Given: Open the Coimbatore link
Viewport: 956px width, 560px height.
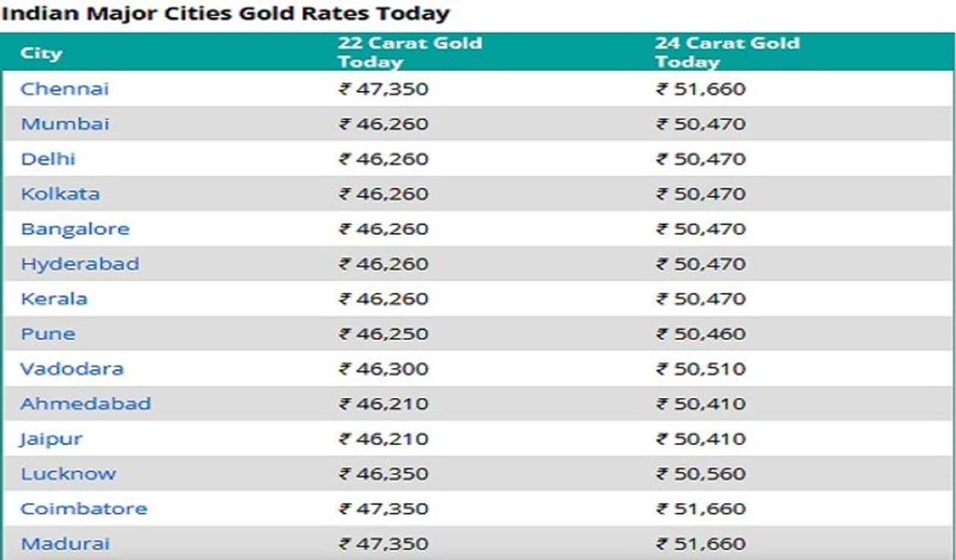Looking at the screenshot, I should pyautogui.click(x=84, y=509).
